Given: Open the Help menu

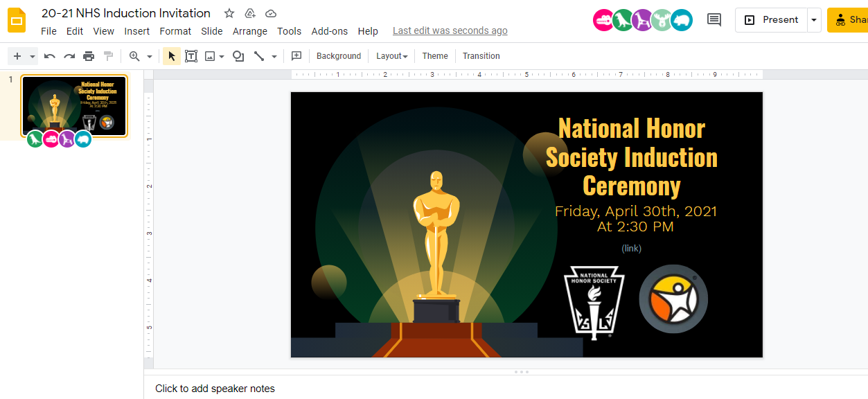Looking at the screenshot, I should (x=368, y=31).
